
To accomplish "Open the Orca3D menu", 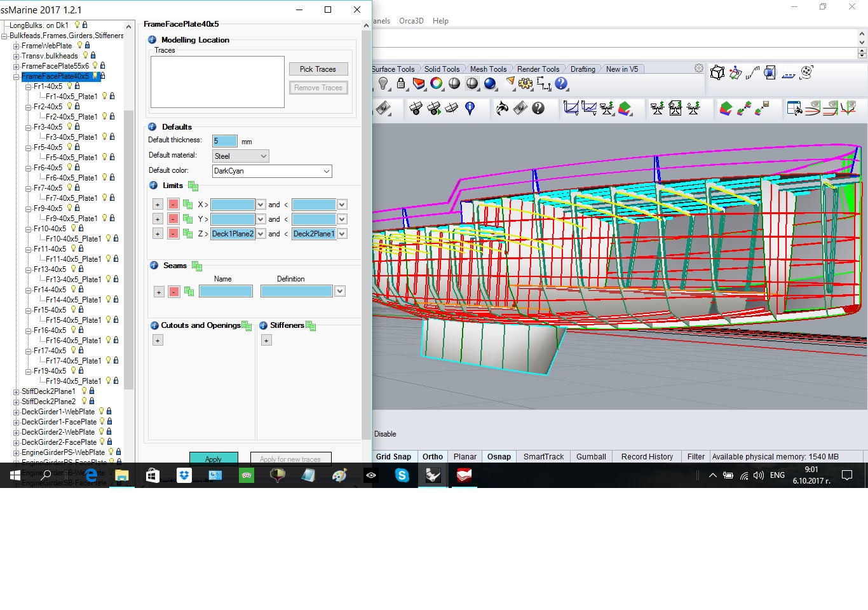I will pyautogui.click(x=411, y=21).
